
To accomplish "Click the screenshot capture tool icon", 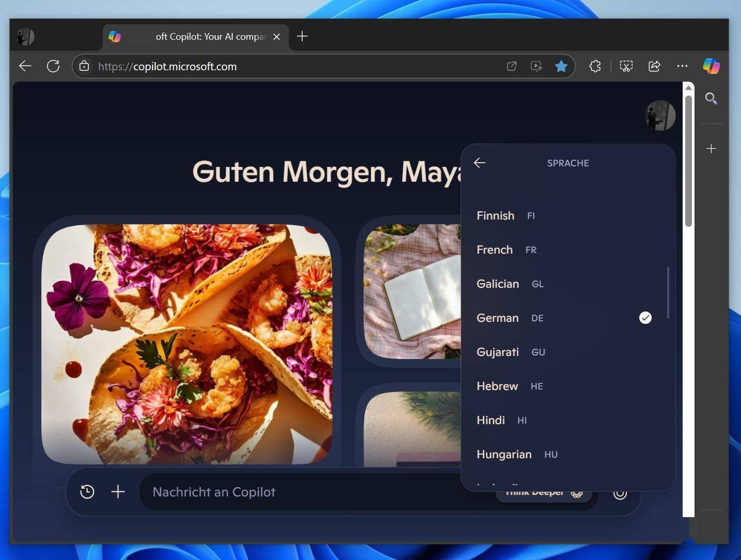I will click(626, 66).
